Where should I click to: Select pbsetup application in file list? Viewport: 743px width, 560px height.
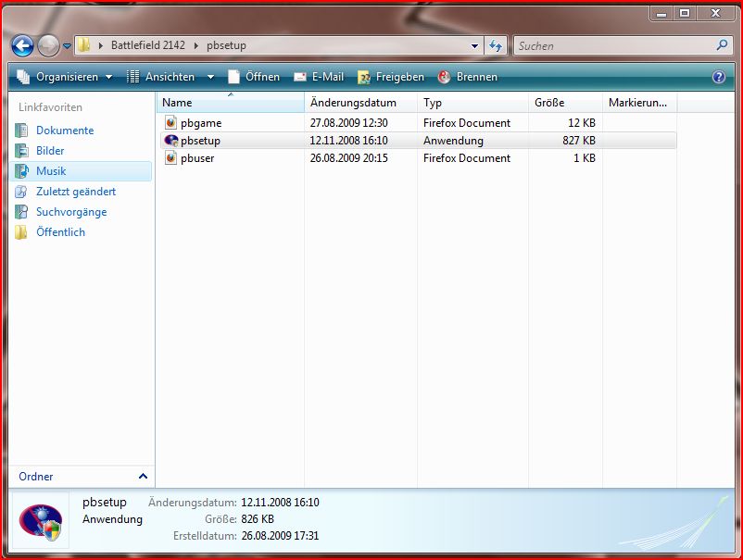coord(419,141)
